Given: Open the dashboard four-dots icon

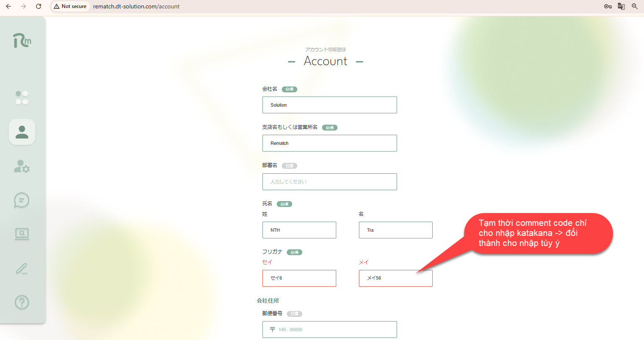Looking at the screenshot, I should tap(22, 98).
